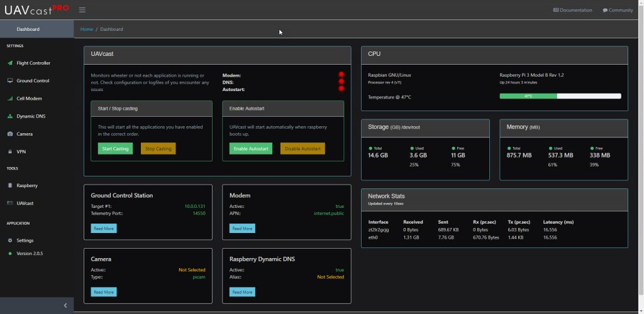The height and width of the screenshot is (314, 644).
Task: Click the Cell Modem signal bars icon
Action: 10,99
